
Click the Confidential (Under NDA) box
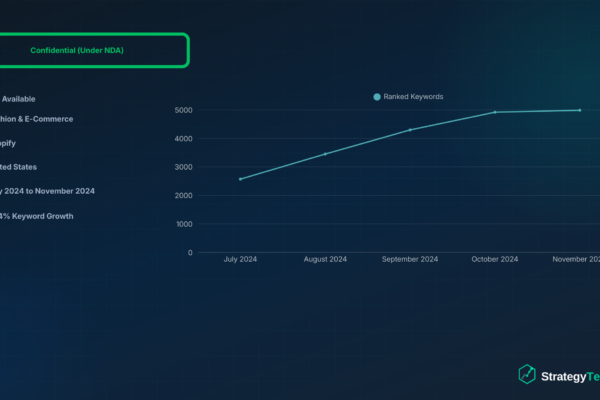(93, 50)
